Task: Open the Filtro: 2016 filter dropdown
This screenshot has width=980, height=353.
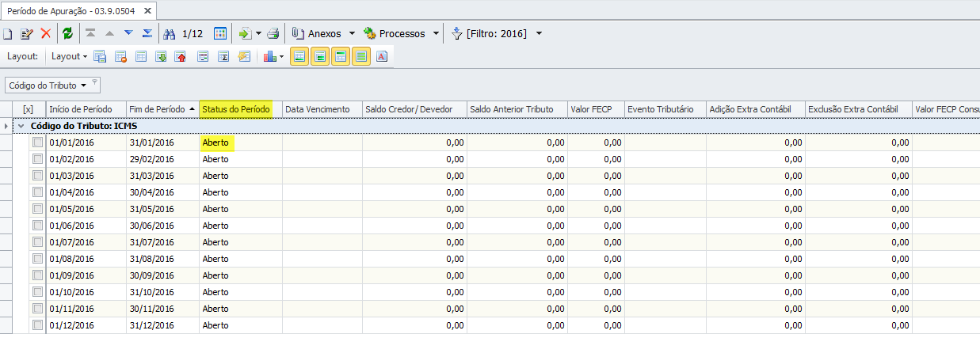Action: pyautogui.click(x=539, y=34)
